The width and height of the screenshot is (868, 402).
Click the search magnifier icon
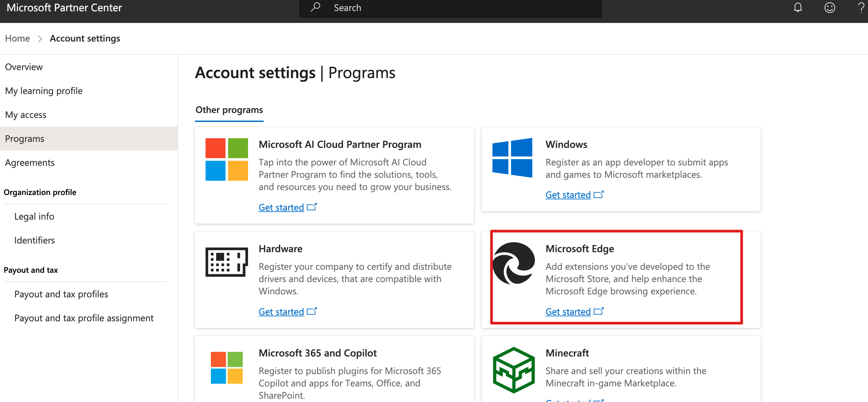(x=315, y=7)
